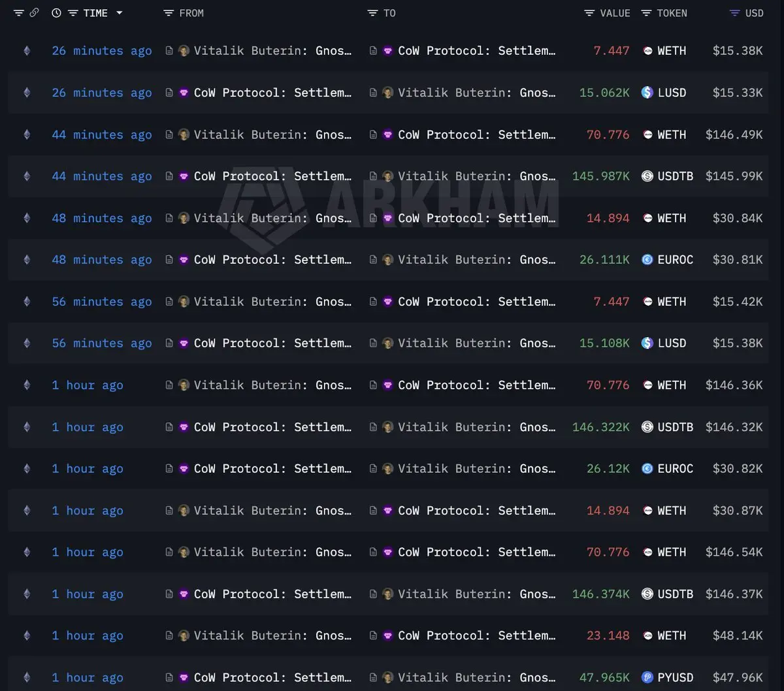
Task: Click the USD amount $146.36K
Action: tap(734, 385)
